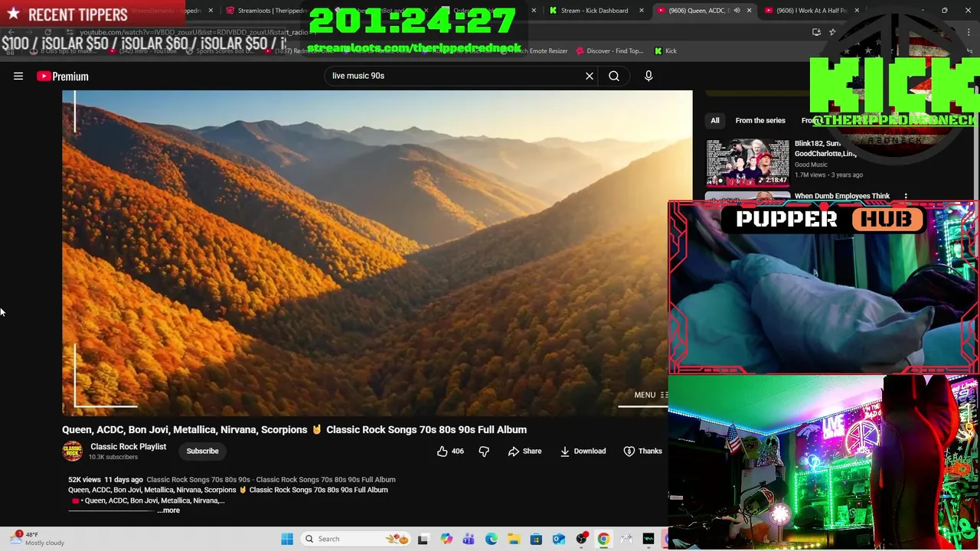
Task: Open the Windows Start menu
Action: pyautogui.click(x=287, y=539)
